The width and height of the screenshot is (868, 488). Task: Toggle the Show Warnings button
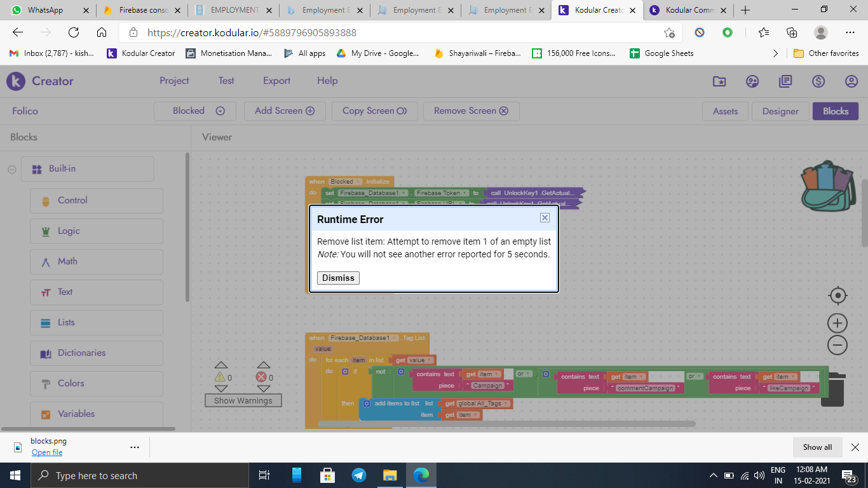(x=243, y=400)
